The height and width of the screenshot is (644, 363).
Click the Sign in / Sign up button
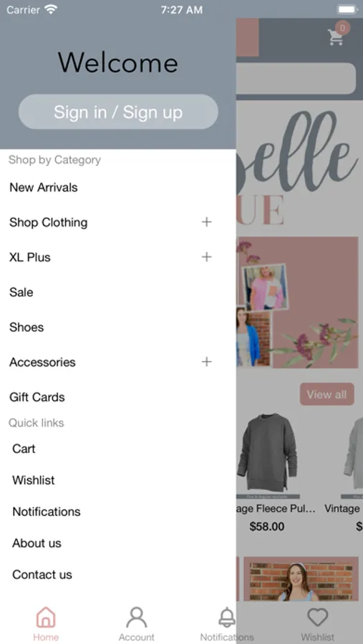[118, 112]
